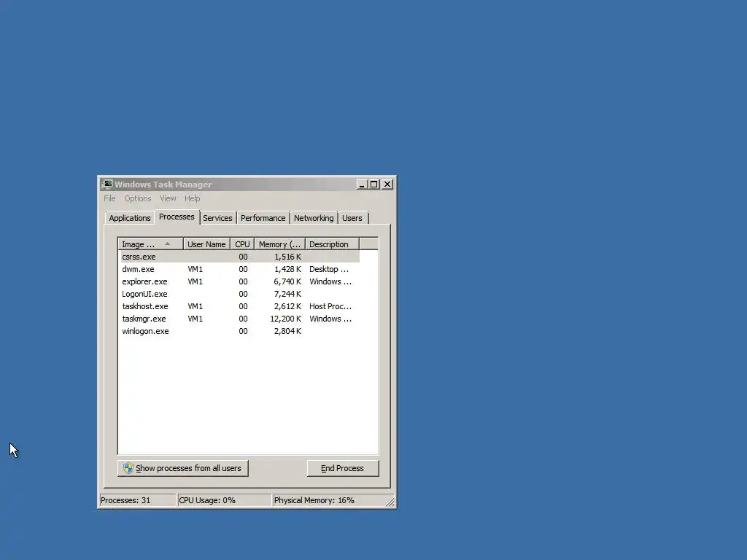
Task: Maximize the Task Manager window
Action: click(374, 184)
